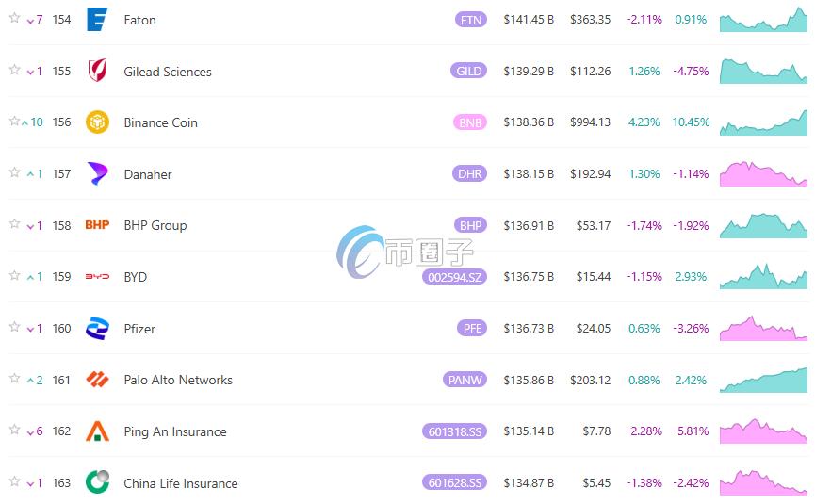Click the Gilead Sciences logo
The height and width of the screenshot is (504, 815).
pyautogui.click(x=97, y=72)
